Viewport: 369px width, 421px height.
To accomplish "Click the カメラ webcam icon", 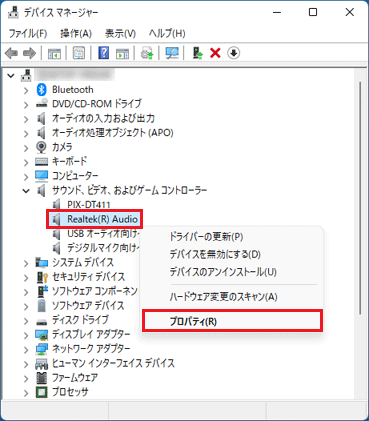I will 41,147.
